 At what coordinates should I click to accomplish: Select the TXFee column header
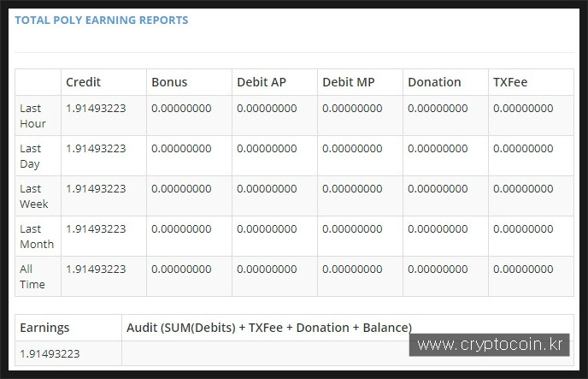pos(510,82)
